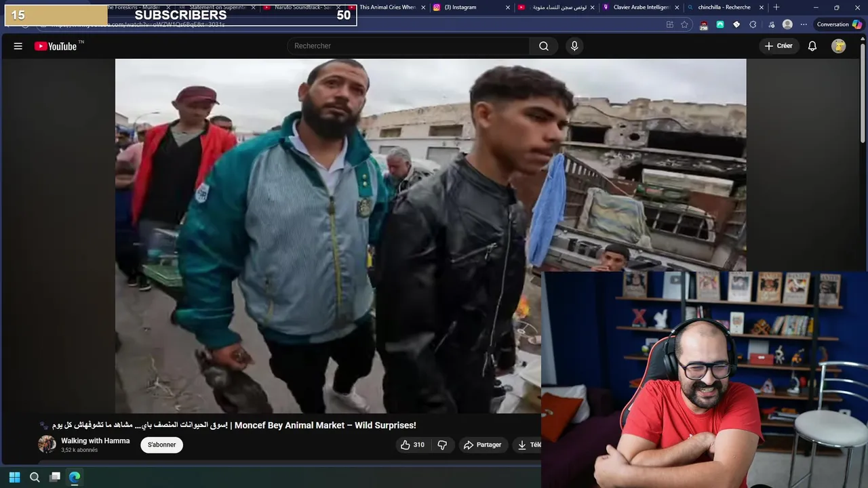Open the Copilot Conversation button

point(840,24)
